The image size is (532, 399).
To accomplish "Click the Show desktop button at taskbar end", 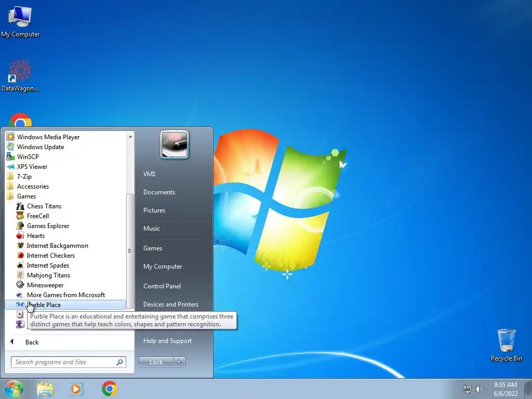I will 528,389.
